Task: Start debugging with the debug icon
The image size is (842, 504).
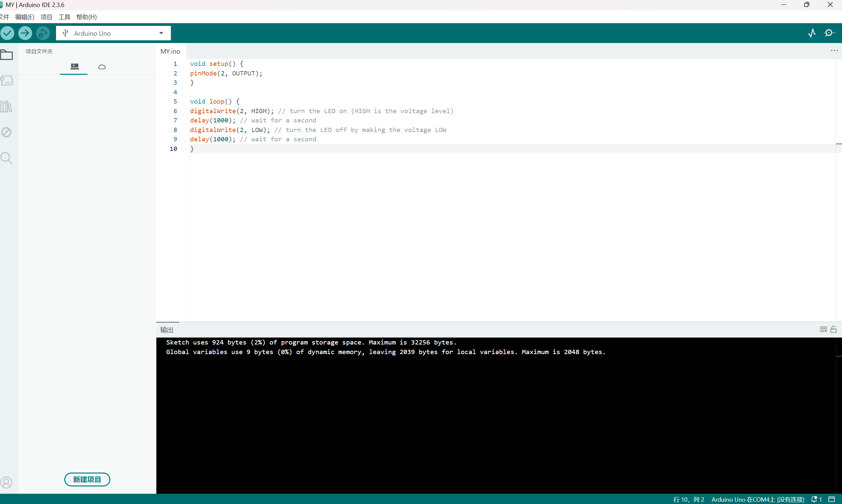Action: (x=43, y=33)
